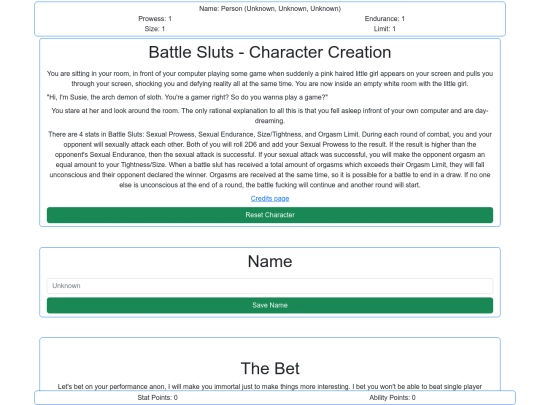Image resolution: width=540 pixels, height=405 pixels.
Task: Select the Endurance stat in header
Action: [385, 19]
